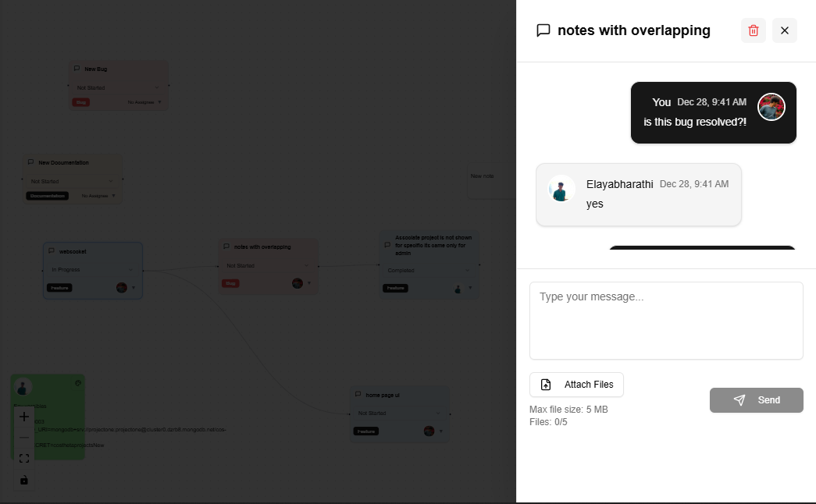
Task: Open assignee arrow on home page ui card
Action: (440, 431)
